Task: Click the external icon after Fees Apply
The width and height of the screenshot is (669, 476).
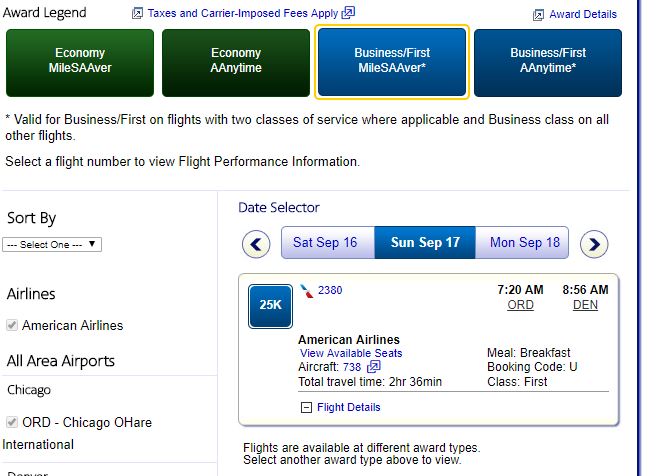Action: click(x=348, y=14)
